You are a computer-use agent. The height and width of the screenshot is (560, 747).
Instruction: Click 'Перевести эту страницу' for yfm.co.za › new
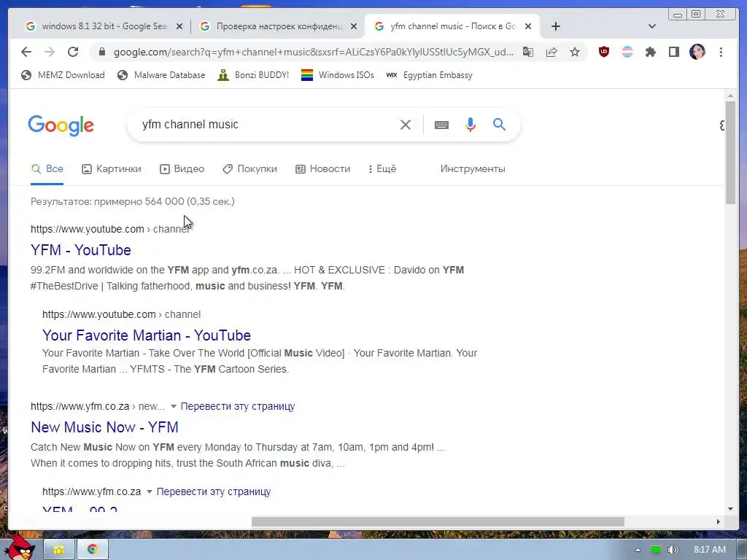pyautogui.click(x=238, y=406)
